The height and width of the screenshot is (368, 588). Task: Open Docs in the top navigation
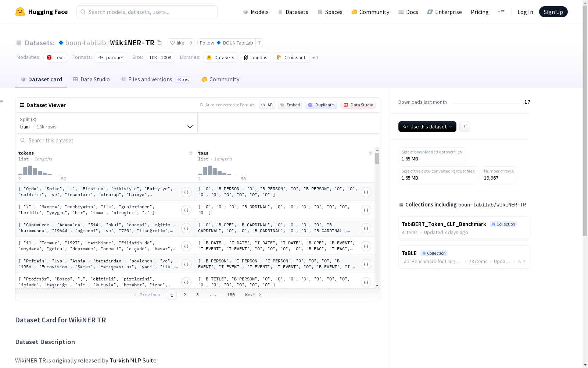coord(408,12)
